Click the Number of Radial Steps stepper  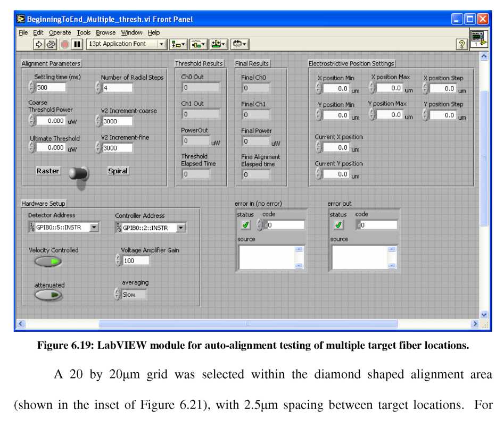click(98, 87)
